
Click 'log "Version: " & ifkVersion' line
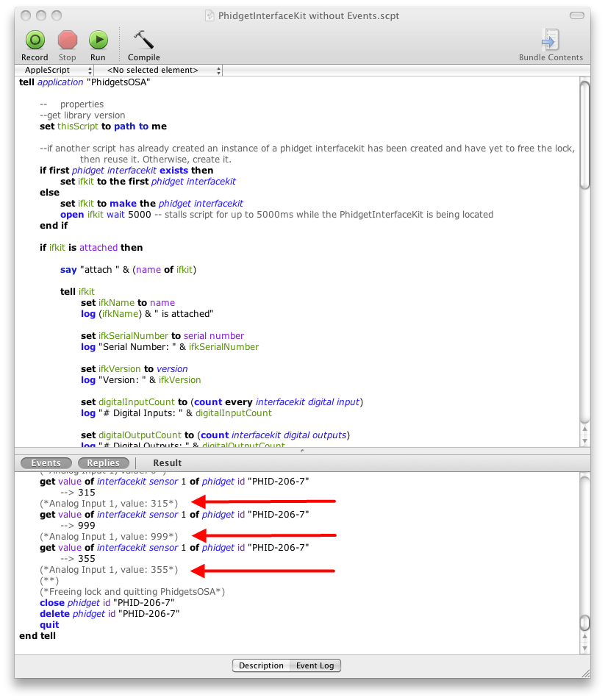click(x=140, y=380)
